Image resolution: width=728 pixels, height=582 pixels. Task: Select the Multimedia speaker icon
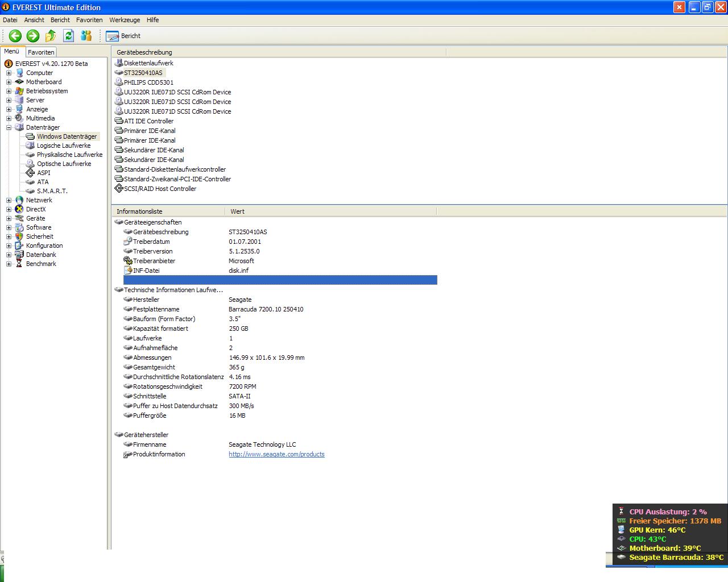click(x=19, y=118)
